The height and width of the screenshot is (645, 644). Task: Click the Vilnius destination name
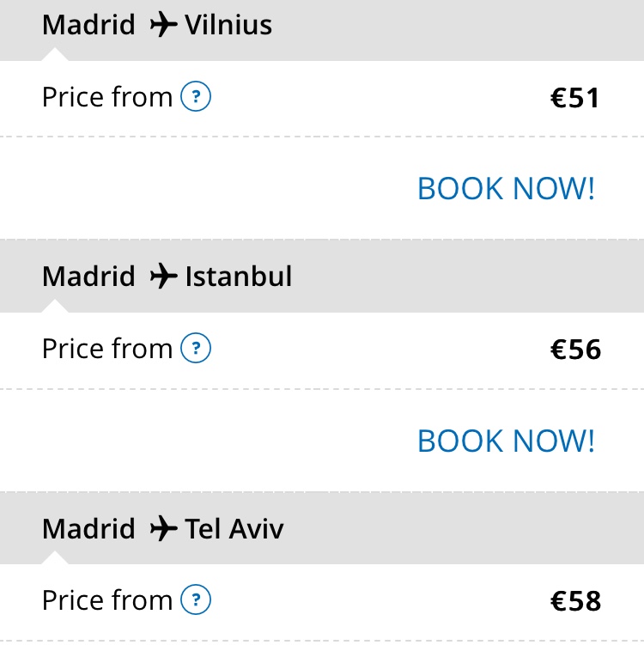tap(228, 25)
